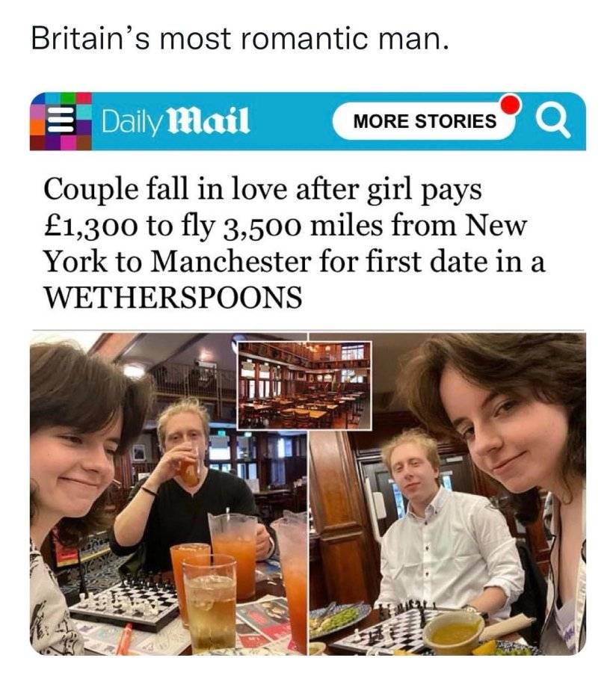The height and width of the screenshot is (673, 616).
Task: Open the Couple fall in love headline
Action: coord(294,242)
